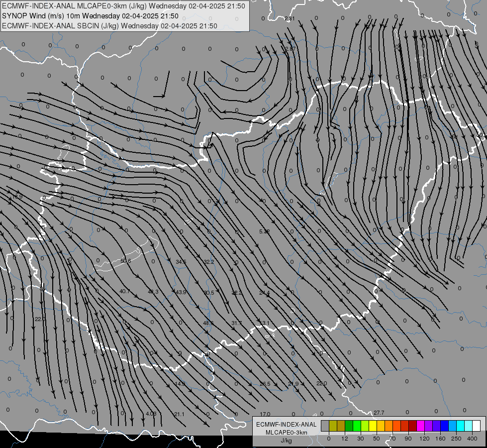
Task: Click the map value 40.7
Action: coord(125,291)
